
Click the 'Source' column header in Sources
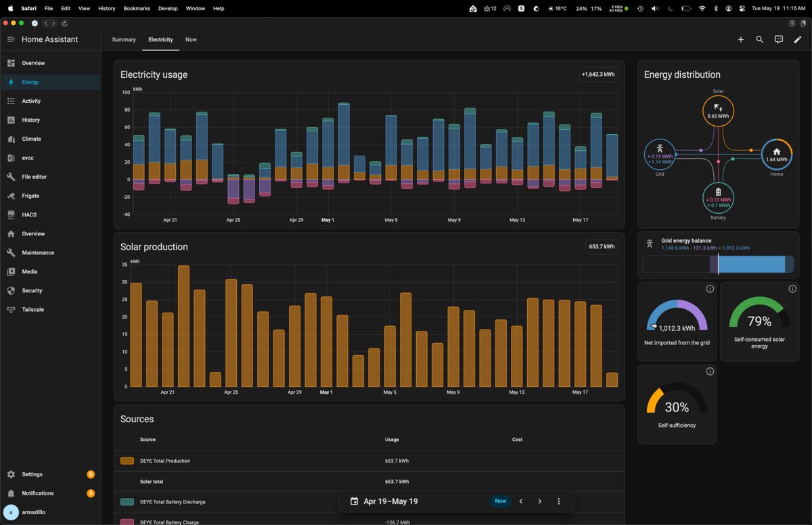pyautogui.click(x=148, y=440)
